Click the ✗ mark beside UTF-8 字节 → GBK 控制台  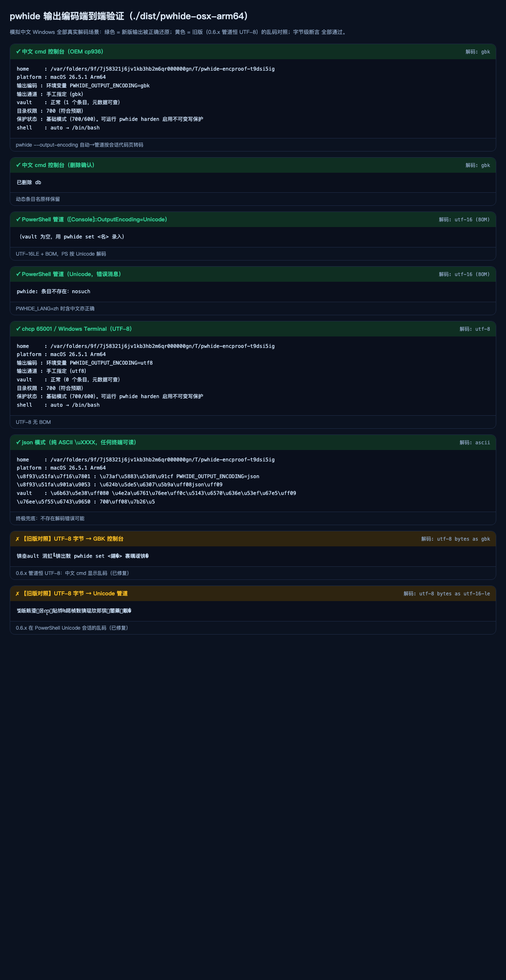(x=18, y=539)
